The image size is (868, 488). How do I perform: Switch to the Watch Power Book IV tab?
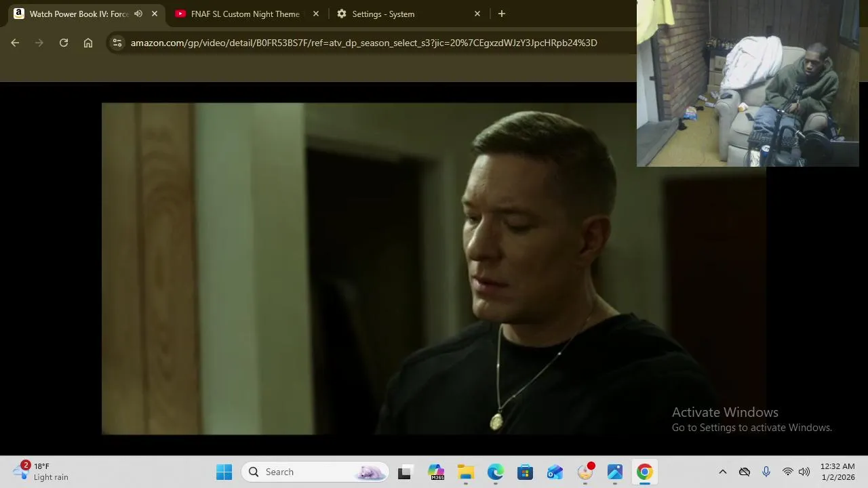tap(79, 14)
